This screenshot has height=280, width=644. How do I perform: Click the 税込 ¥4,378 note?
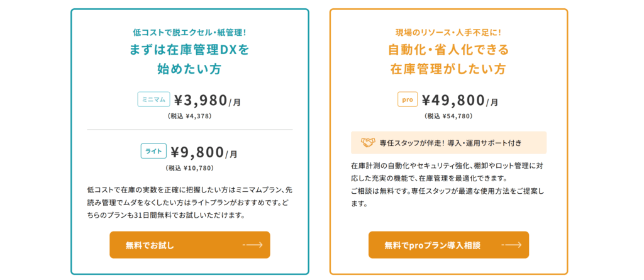coord(190,116)
